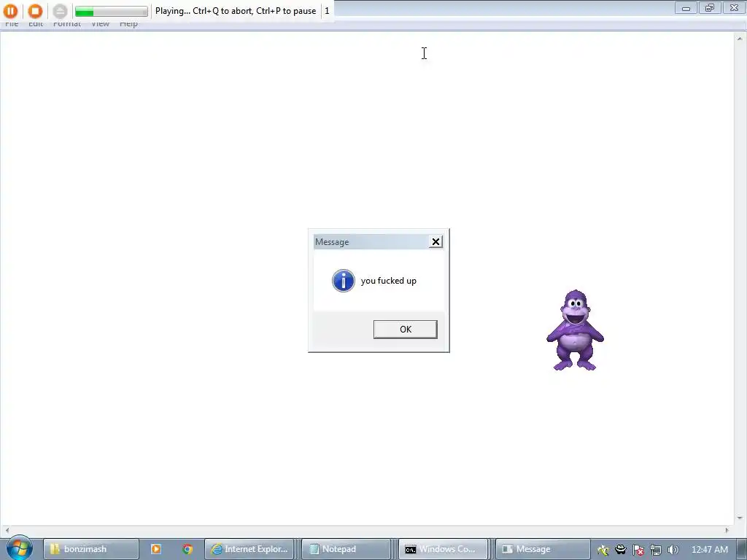Click the volume speaker tray icon
The width and height of the screenshot is (747, 560).
(x=673, y=550)
